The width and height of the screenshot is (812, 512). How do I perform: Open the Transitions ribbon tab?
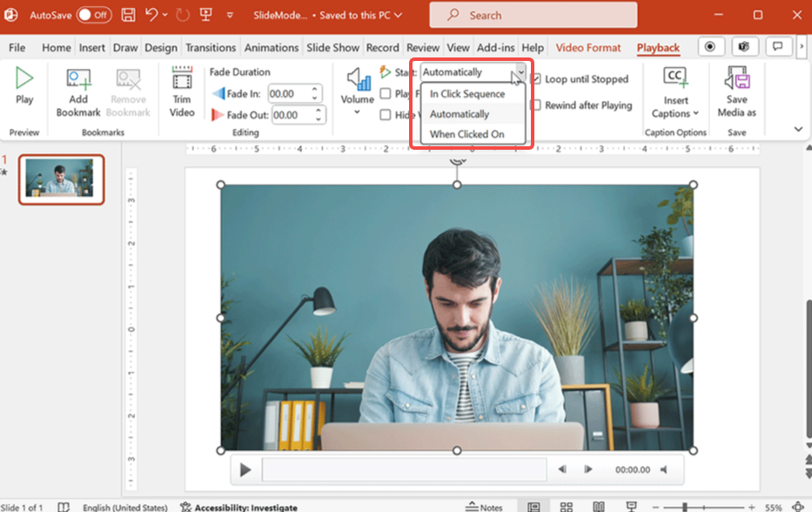tap(211, 48)
